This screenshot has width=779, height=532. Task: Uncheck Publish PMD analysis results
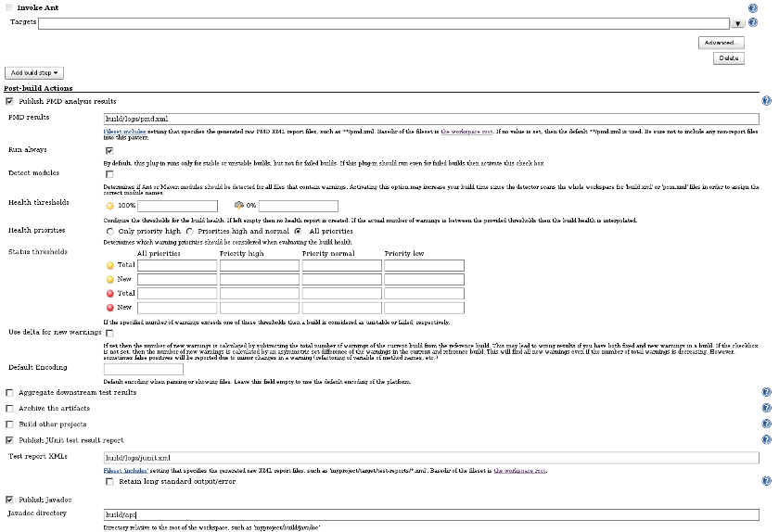[9, 101]
